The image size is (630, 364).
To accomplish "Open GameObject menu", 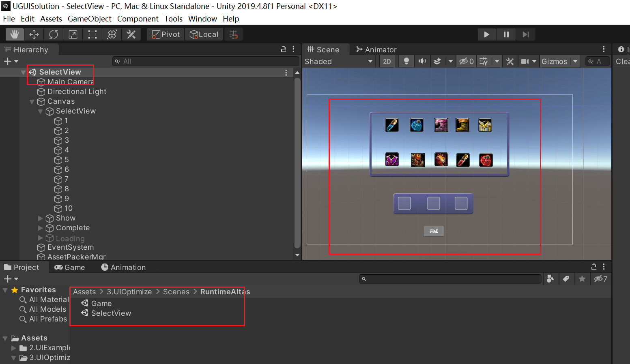I will (x=90, y=19).
